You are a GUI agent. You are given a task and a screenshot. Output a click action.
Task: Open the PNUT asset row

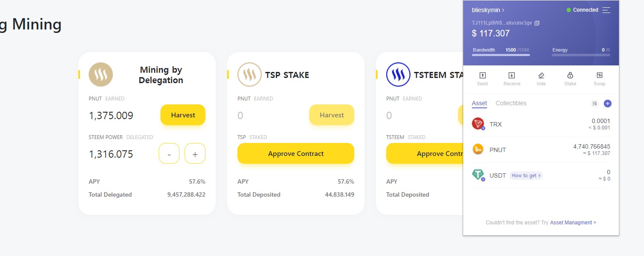[541, 149]
